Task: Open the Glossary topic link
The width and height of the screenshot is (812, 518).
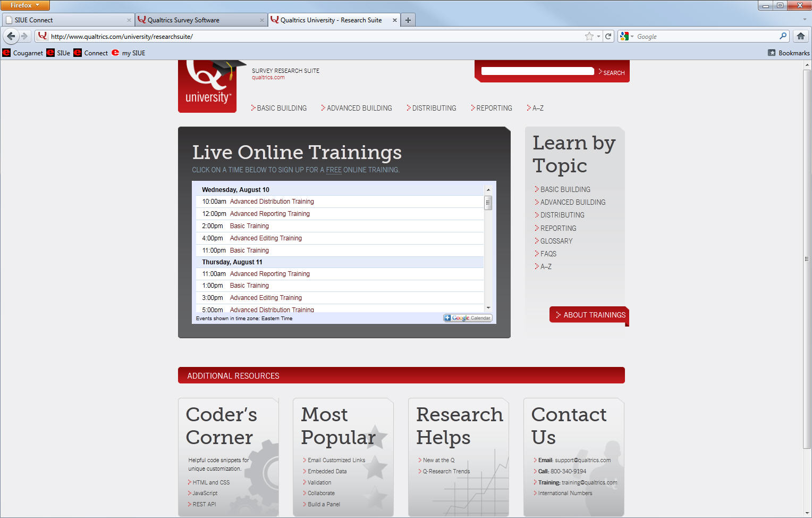Action: pos(556,241)
